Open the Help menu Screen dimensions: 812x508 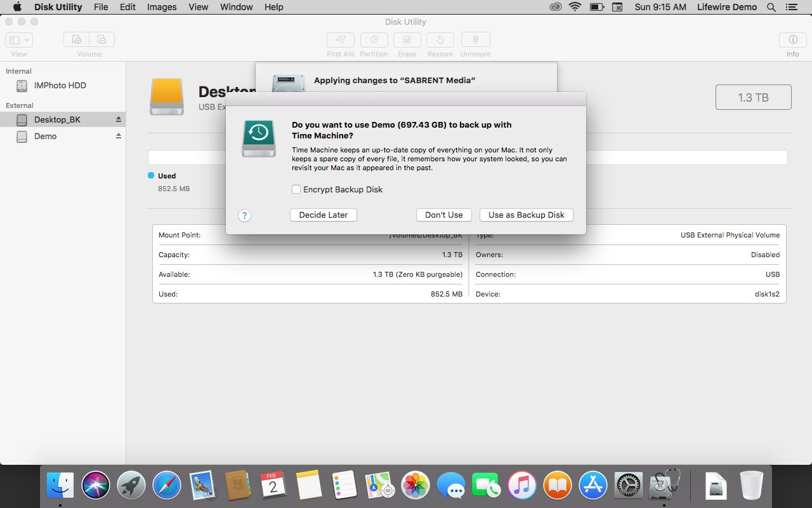(274, 7)
